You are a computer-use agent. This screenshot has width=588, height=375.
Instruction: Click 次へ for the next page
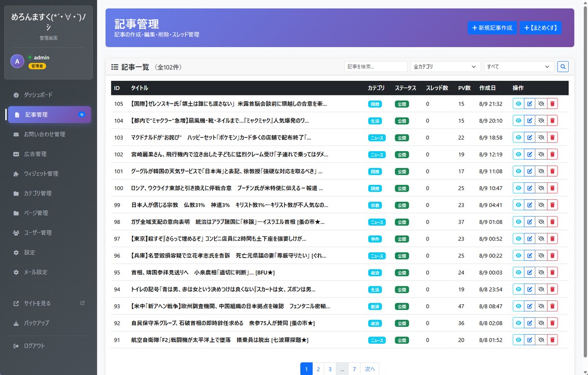[370, 369]
